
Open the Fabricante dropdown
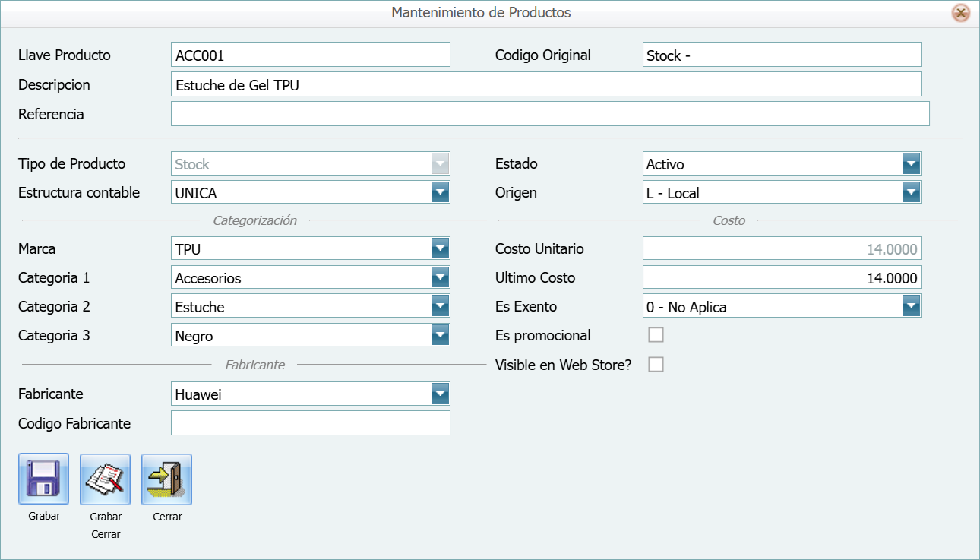click(440, 394)
